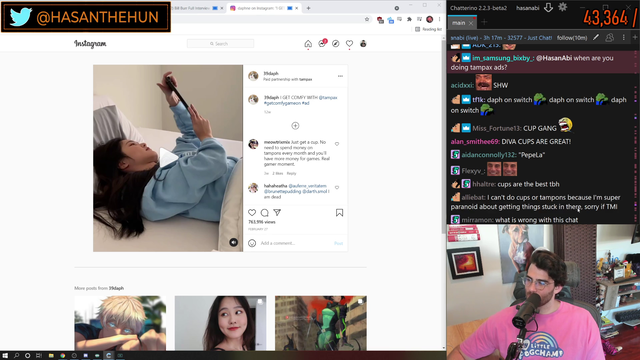Image resolution: width=640 pixels, height=360 pixels.
Task: Like the post with heart icon
Action: tap(252, 213)
